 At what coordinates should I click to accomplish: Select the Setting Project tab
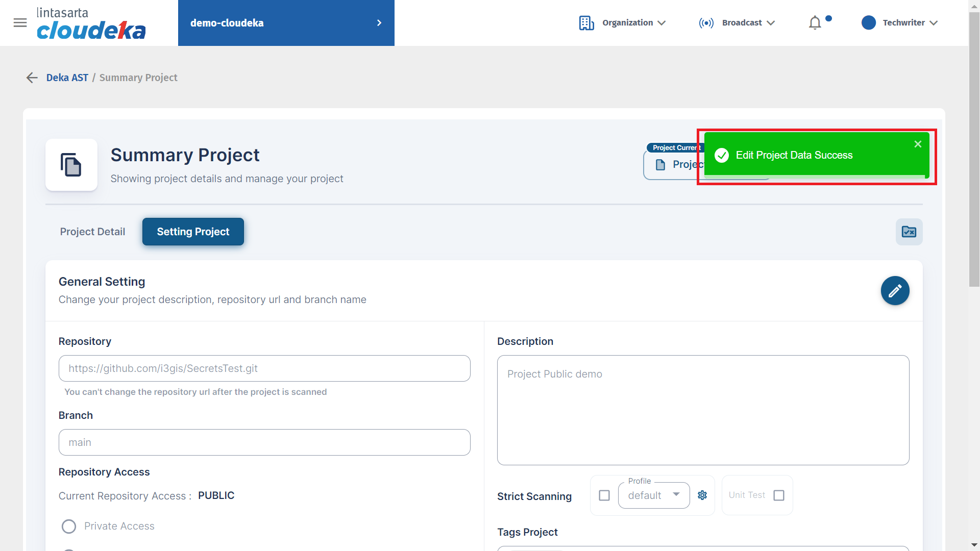(193, 232)
